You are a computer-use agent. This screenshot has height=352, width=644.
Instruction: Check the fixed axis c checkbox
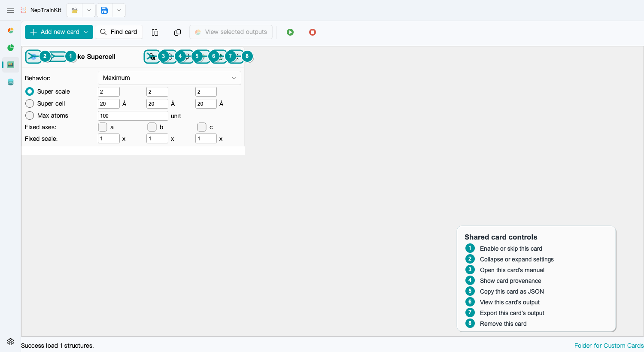click(x=202, y=127)
